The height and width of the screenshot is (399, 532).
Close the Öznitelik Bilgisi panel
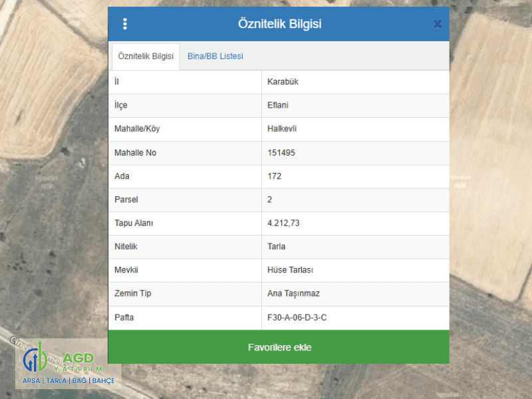coord(437,24)
